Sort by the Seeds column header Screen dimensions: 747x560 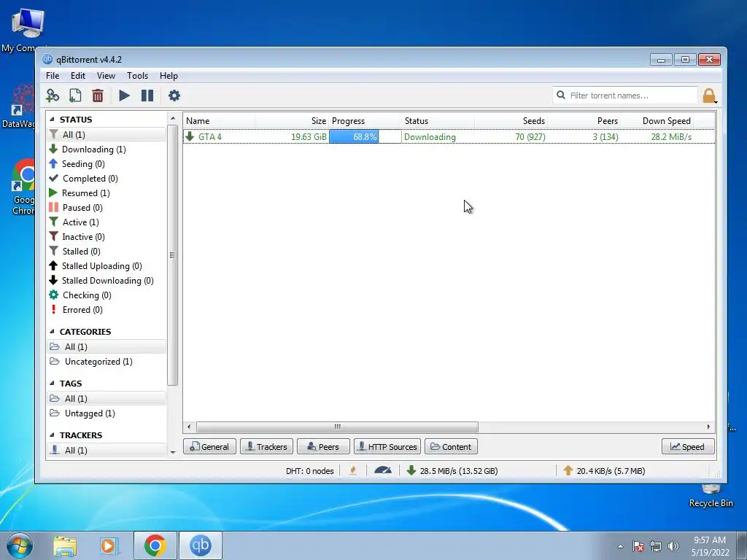[511, 121]
